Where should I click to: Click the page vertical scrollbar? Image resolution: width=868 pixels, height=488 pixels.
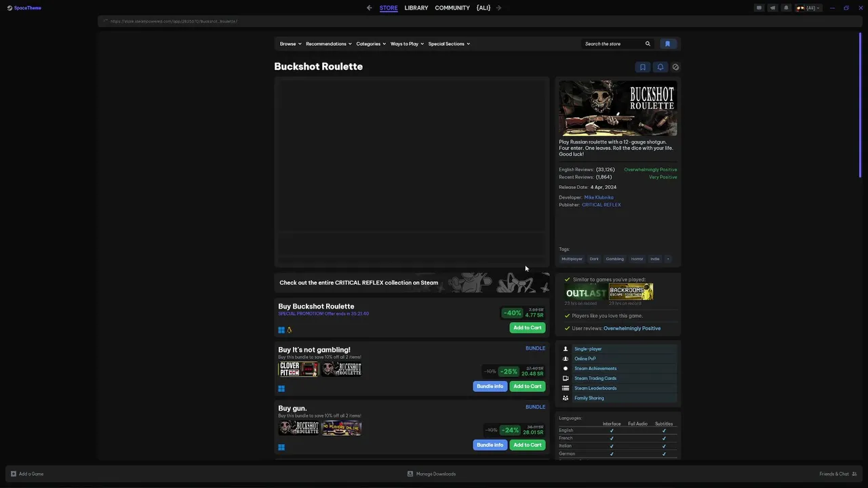point(861,105)
